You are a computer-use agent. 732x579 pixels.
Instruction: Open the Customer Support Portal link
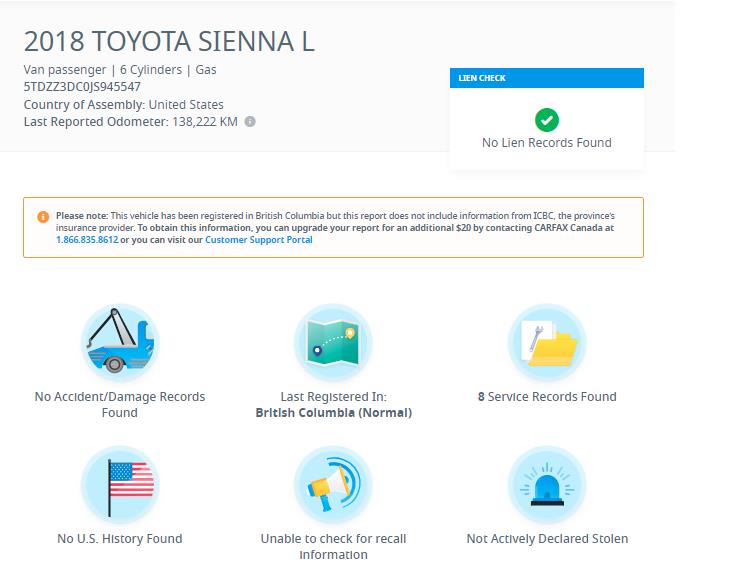pyautogui.click(x=259, y=240)
